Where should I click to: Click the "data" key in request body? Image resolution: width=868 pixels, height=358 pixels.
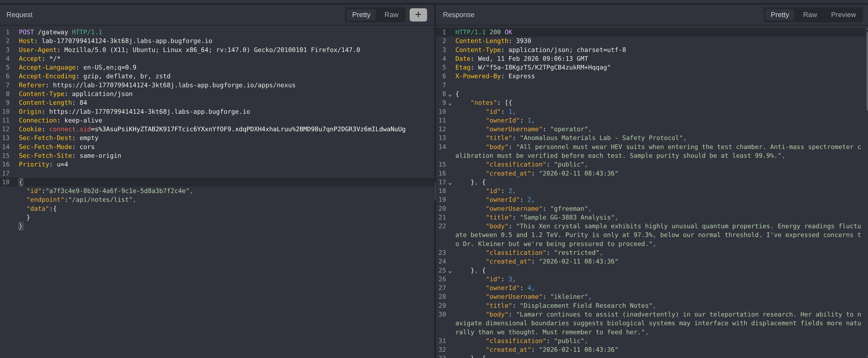click(38, 208)
